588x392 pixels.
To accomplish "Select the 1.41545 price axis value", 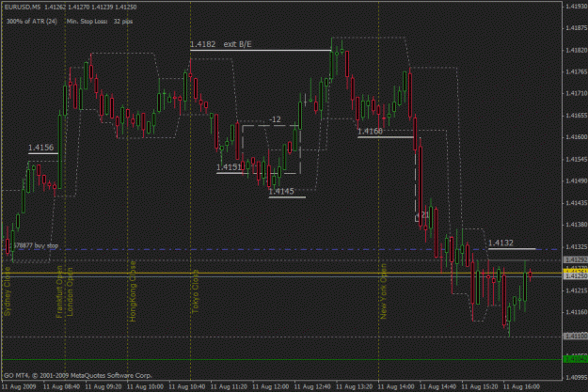I will pos(577,159).
